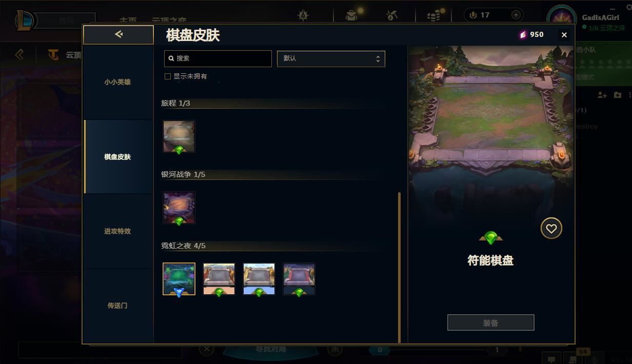Screen dimensions: 632x364
Task: Switch to the 进攻特效 tab
Action: (x=117, y=231)
